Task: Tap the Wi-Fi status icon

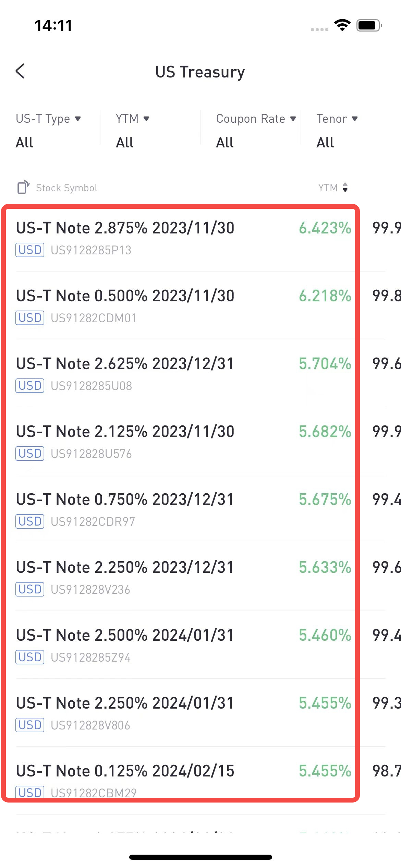Action: [342, 25]
